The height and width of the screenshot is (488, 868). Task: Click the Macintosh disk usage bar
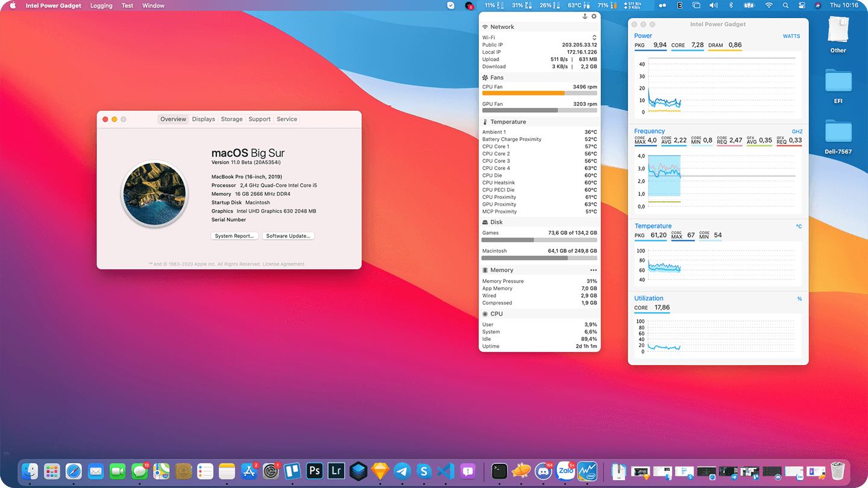coord(539,258)
